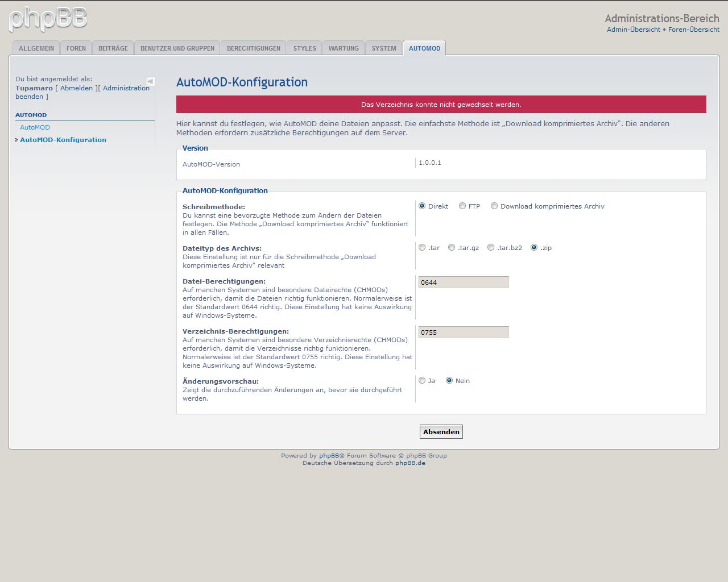Select .tar.bz2 archive type
The image size is (728, 582).
[491, 247]
